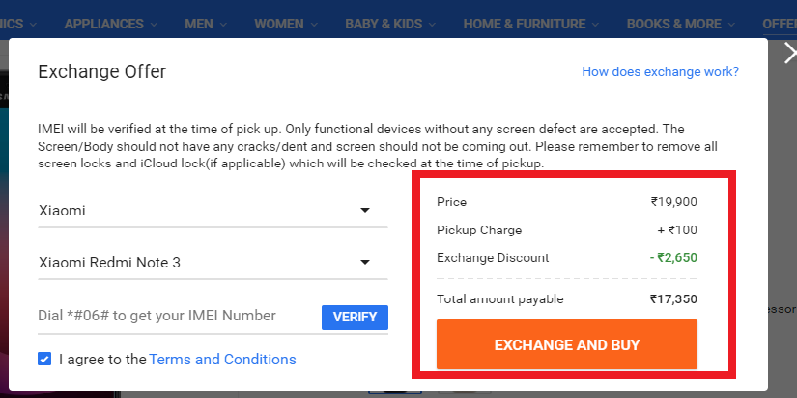
Task: Click the Xiaomi brand dropdown arrow
Action: tap(364, 210)
